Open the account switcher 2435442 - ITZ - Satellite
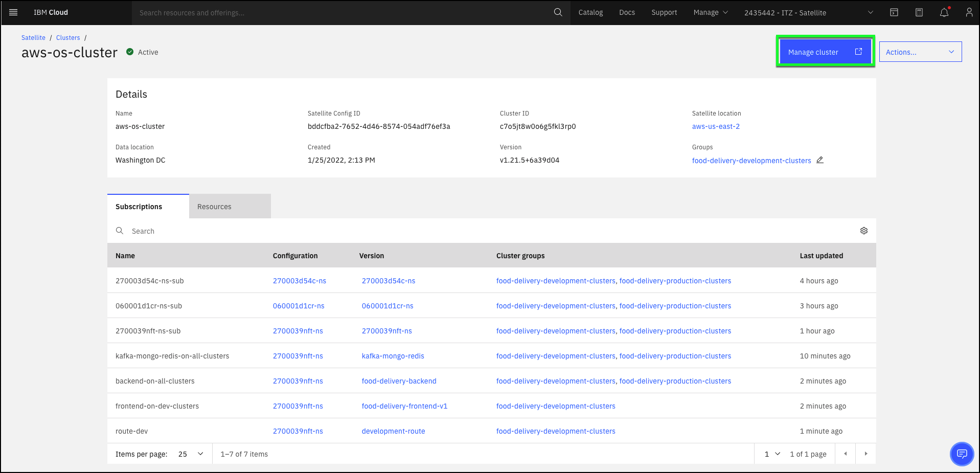This screenshot has width=980, height=473. pos(809,12)
